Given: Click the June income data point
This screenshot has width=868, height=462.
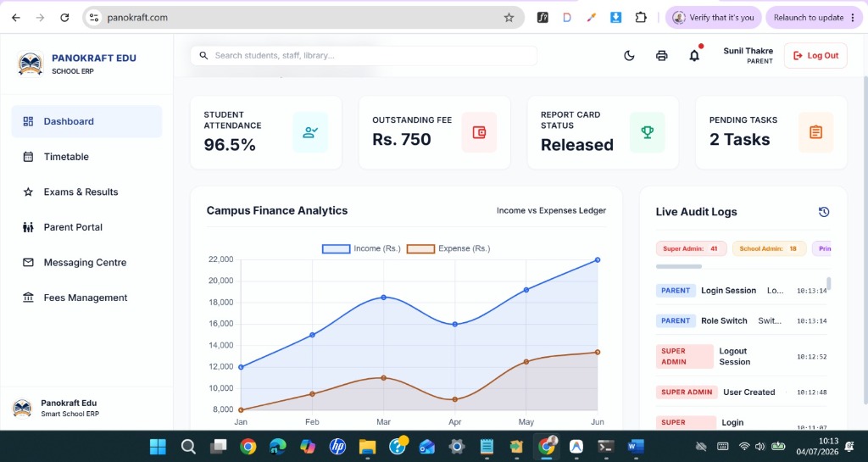Looking at the screenshot, I should click(x=598, y=259).
